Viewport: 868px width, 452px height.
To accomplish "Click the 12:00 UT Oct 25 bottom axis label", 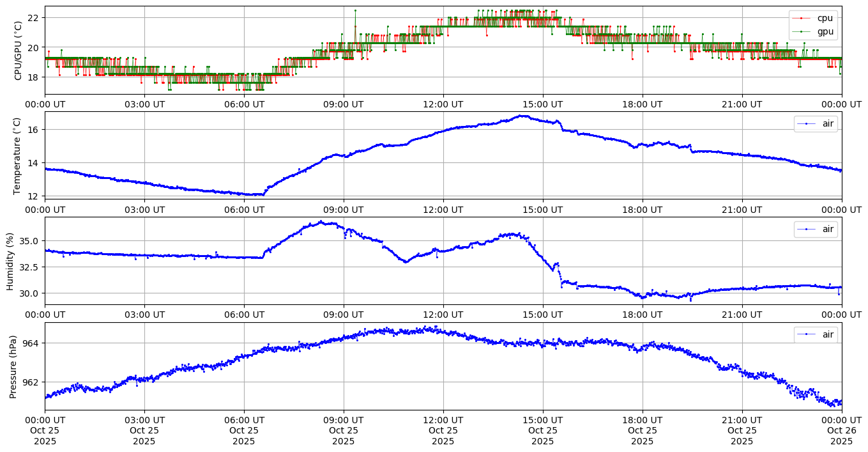I will [x=443, y=431].
